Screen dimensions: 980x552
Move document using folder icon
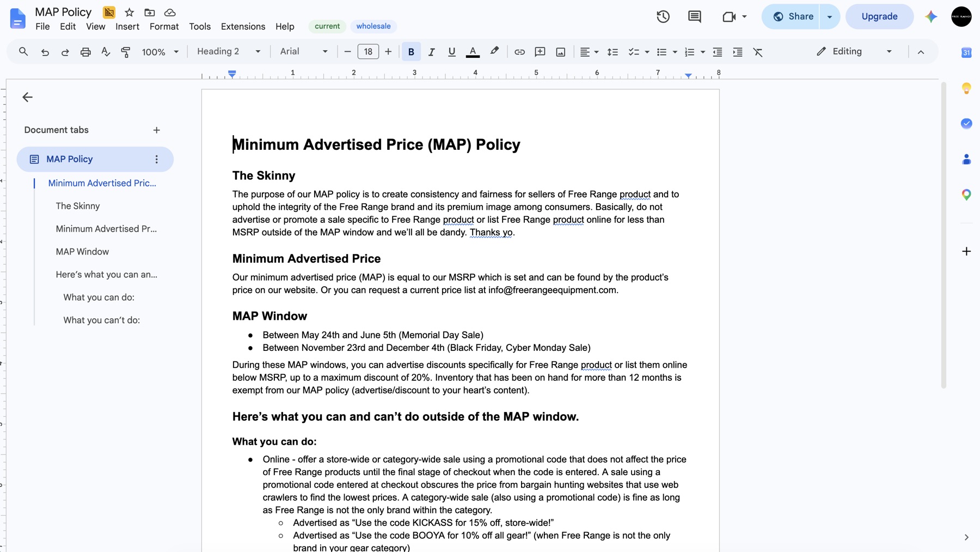(149, 13)
